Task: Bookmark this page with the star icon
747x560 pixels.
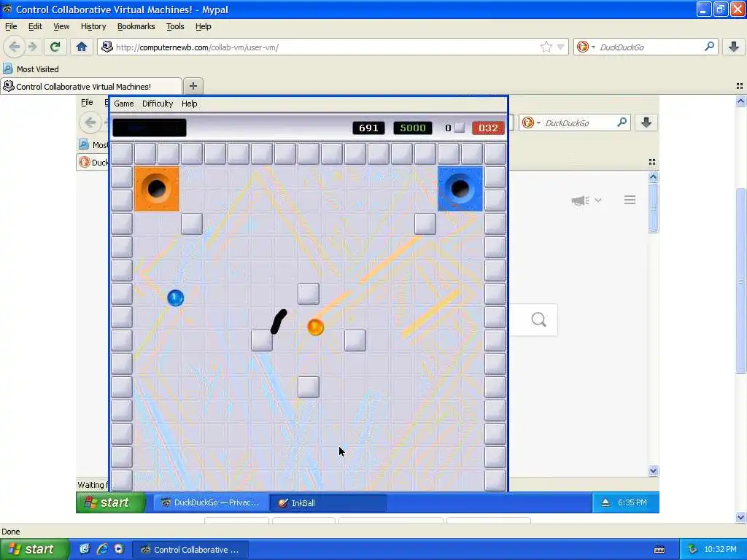Action: pyautogui.click(x=546, y=47)
